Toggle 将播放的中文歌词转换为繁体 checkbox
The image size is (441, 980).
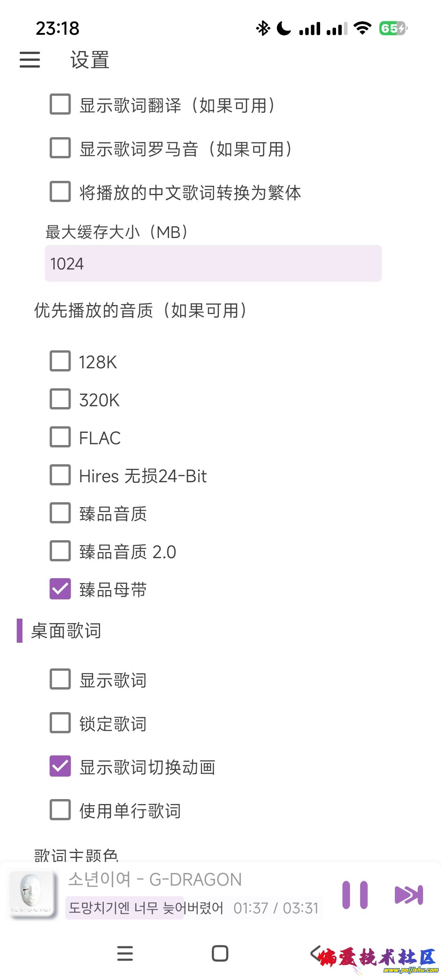click(60, 192)
